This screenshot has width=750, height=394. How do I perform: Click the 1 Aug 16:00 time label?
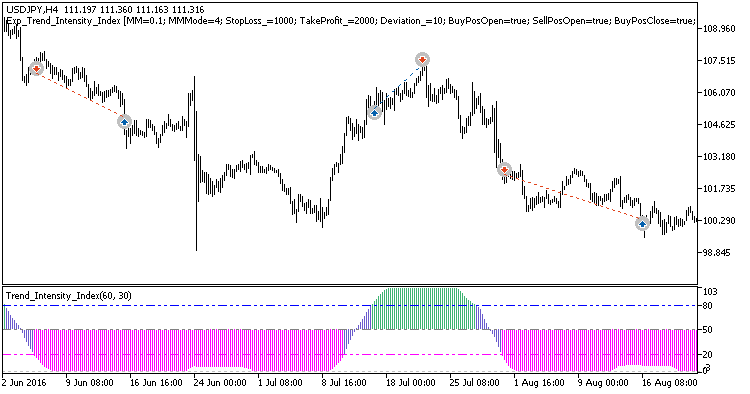point(540,383)
